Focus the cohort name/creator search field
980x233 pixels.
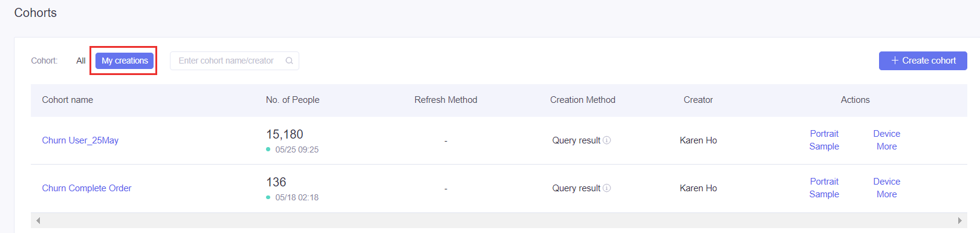235,61
